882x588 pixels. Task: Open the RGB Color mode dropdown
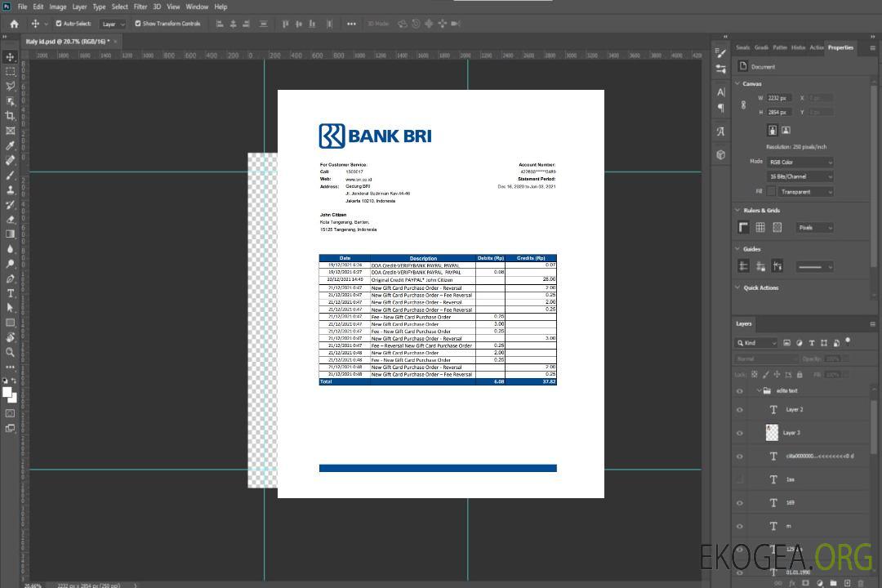800,162
